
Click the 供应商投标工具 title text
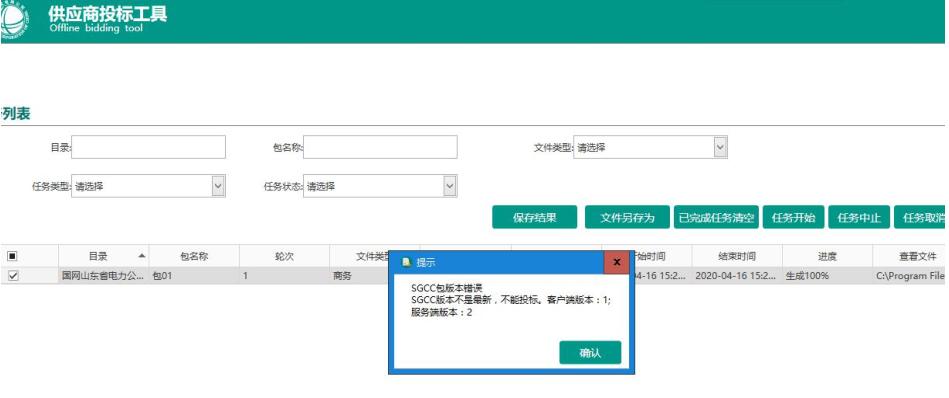coord(107,13)
